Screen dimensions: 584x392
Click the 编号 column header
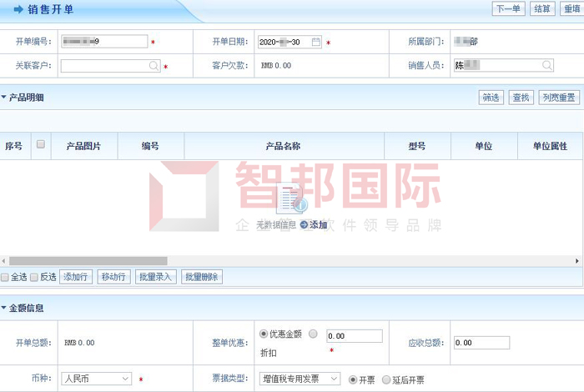[x=150, y=146]
